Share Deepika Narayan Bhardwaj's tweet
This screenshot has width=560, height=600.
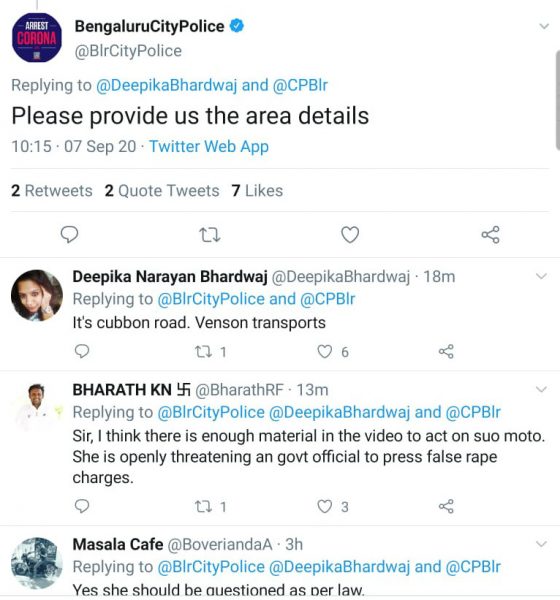pyautogui.click(x=446, y=352)
